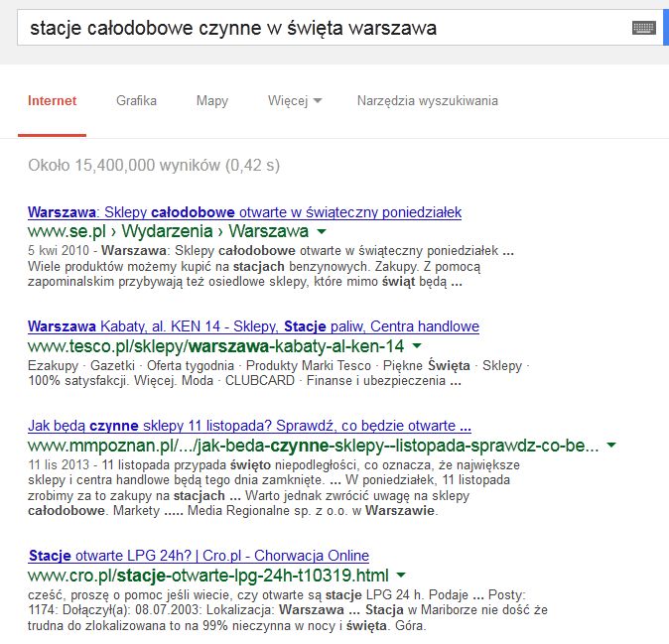Expand the arrow next to tesco.pl URL

pos(417,346)
